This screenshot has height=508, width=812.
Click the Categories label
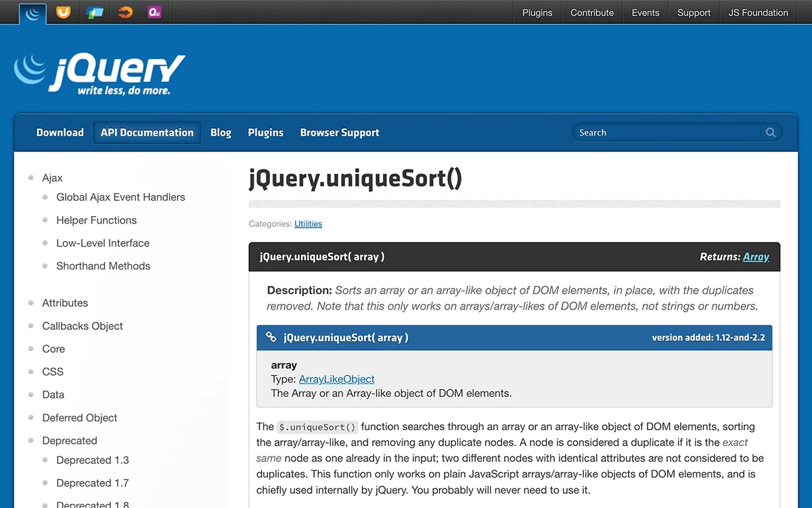(x=271, y=224)
